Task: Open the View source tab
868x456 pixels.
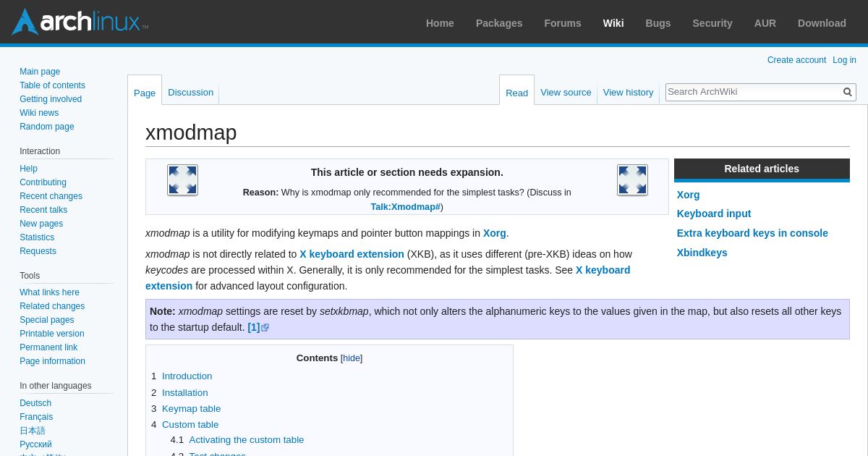Action: coord(566,92)
